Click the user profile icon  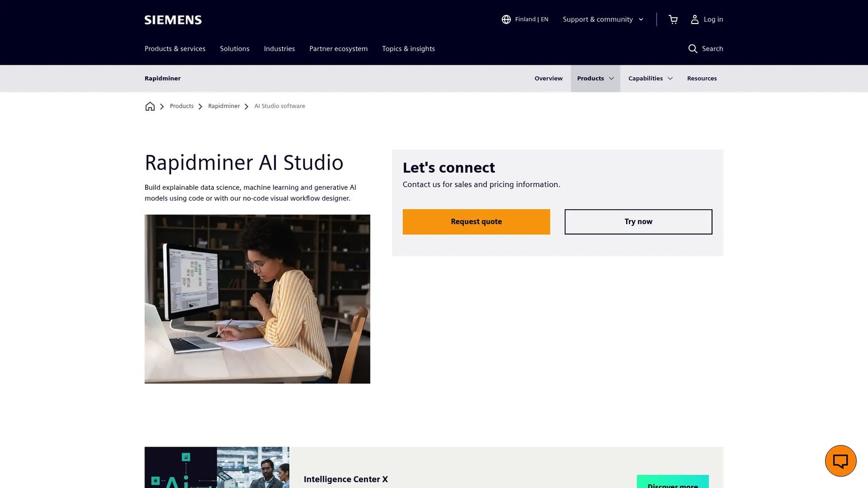pos(694,19)
